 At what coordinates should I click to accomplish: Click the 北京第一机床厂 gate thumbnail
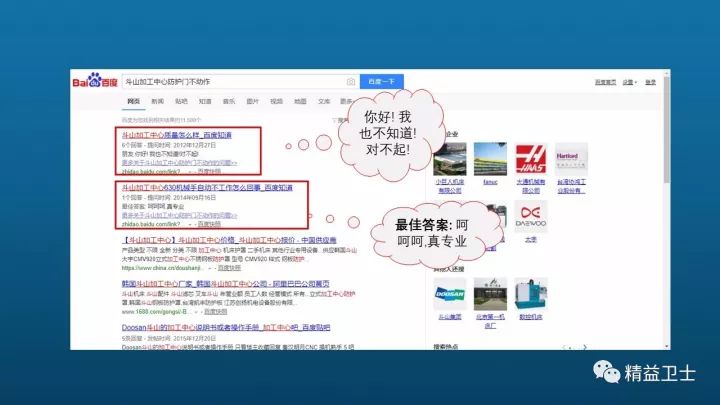(490, 294)
